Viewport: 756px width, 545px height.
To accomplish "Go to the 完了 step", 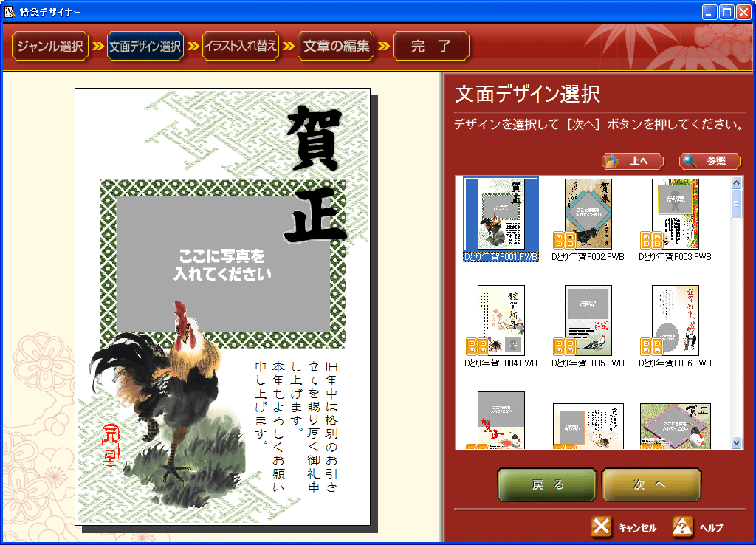I will pyautogui.click(x=431, y=47).
